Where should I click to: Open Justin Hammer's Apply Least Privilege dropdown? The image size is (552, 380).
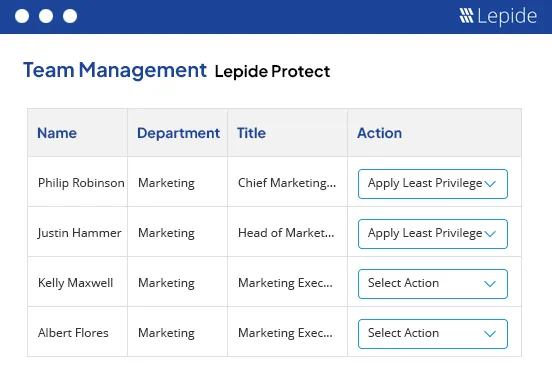click(x=433, y=234)
